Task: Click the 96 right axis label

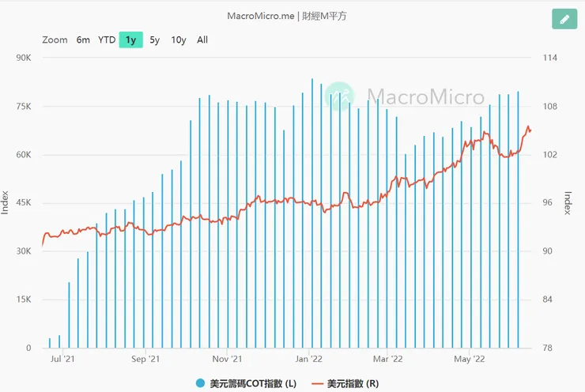Action: 547,203
